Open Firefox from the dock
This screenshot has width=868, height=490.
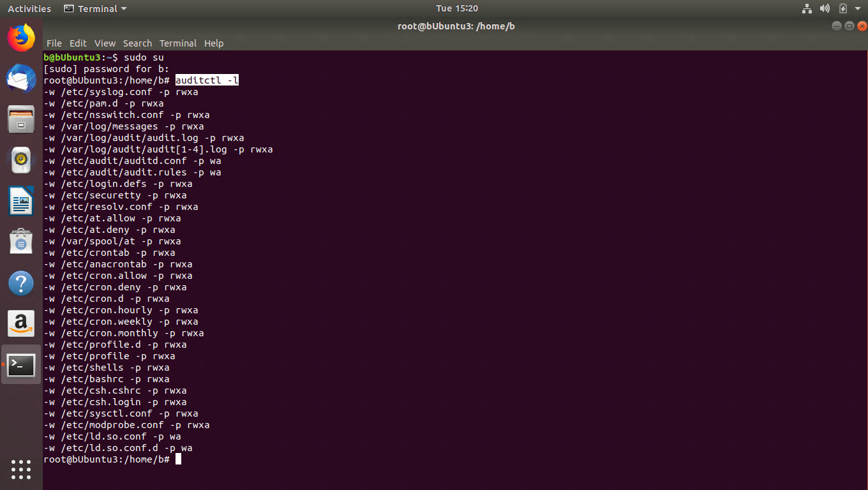pyautogui.click(x=21, y=38)
